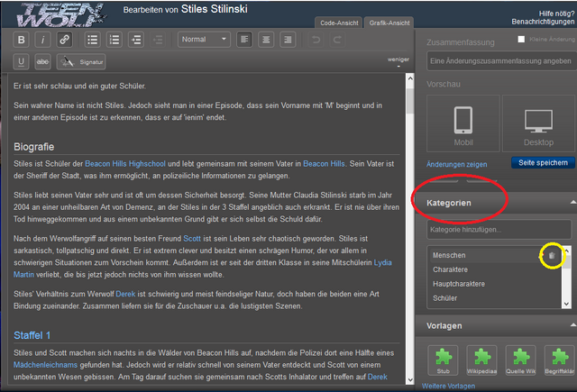Screen dimensions: 577x392
Task: Redo the last edit
Action: 337,40
